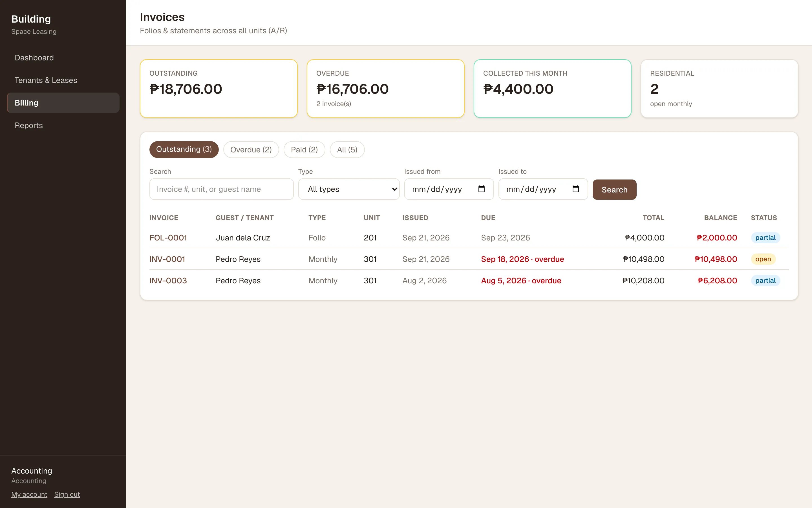Click the ₱4,000.00 total amount
Image resolution: width=812 pixels, height=508 pixels.
pos(645,238)
